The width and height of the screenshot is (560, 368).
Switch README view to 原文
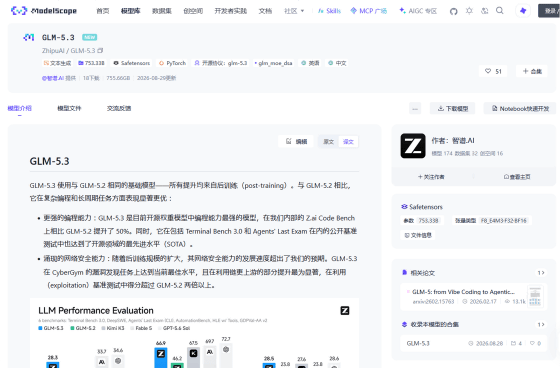(x=329, y=142)
